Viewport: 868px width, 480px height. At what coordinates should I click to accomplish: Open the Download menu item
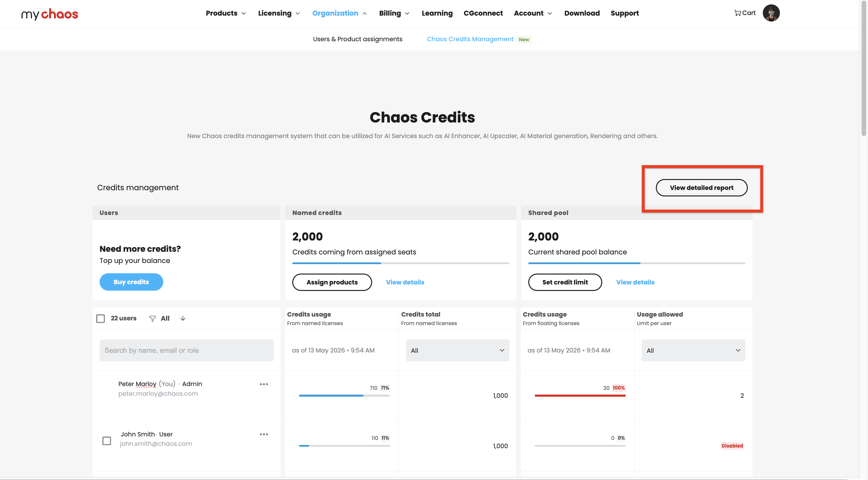(x=582, y=13)
